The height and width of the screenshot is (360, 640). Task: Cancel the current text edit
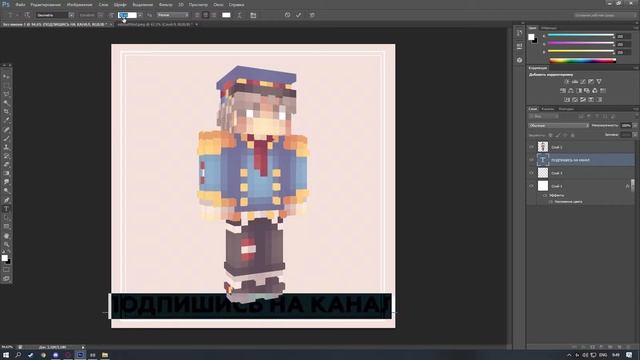pyautogui.click(x=287, y=15)
